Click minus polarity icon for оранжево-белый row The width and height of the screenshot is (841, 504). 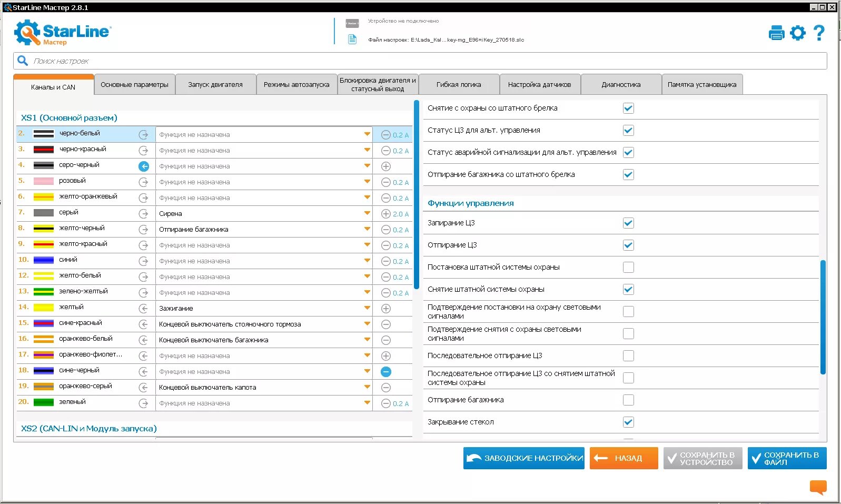pos(386,340)
